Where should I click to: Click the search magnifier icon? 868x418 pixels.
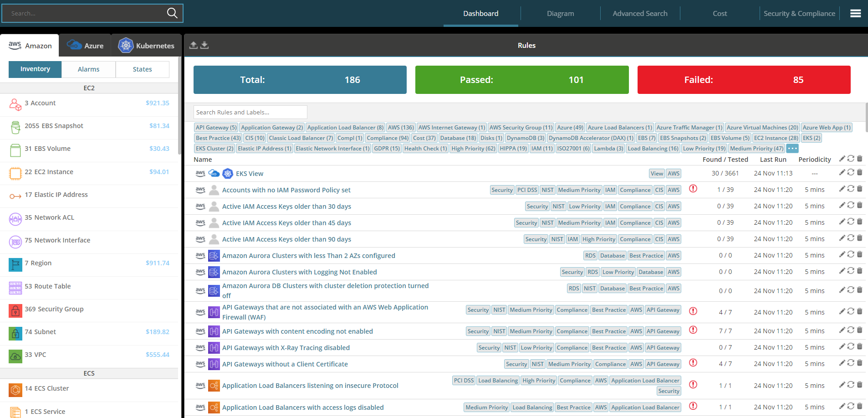coord(172,13)
